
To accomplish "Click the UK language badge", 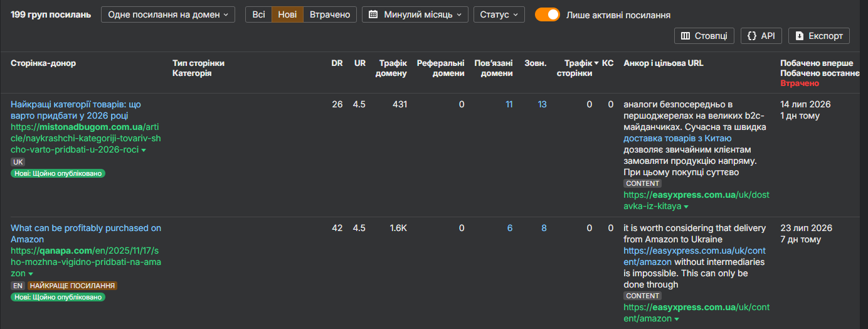I will [x=18, y=162].
